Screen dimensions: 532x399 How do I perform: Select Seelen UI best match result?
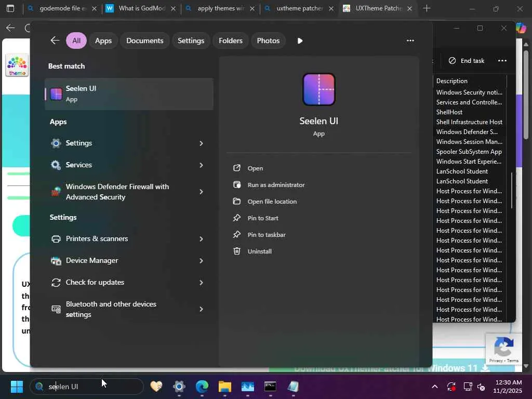click(x=129, y=94)
